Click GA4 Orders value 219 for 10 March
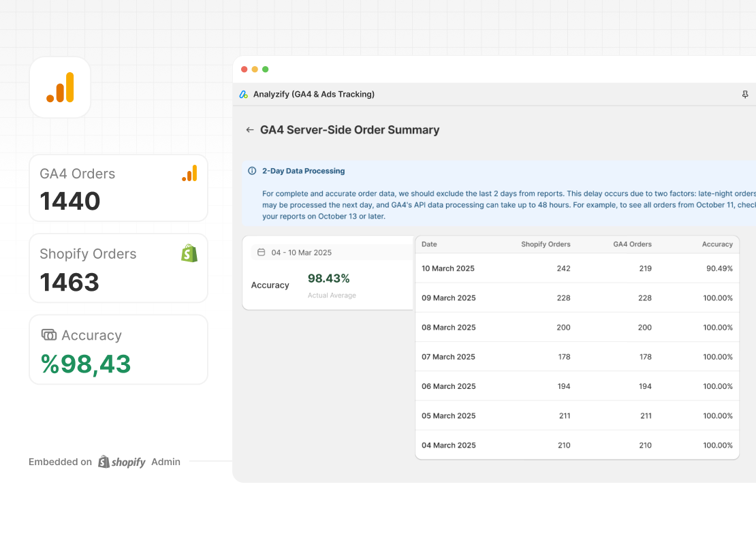Image resolution: width=756 pixels, height=538 pixels. click(646, 268)
